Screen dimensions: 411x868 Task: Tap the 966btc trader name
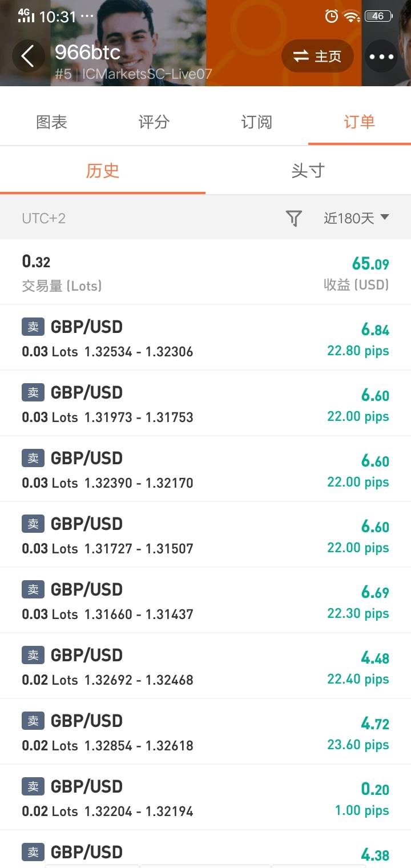click(x=87, y=53)
